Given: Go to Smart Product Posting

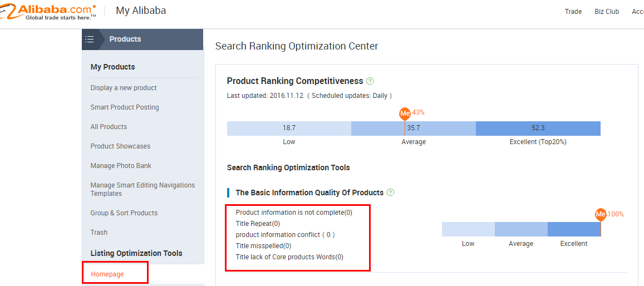Looking at the screenshot, I should point(125,107).
